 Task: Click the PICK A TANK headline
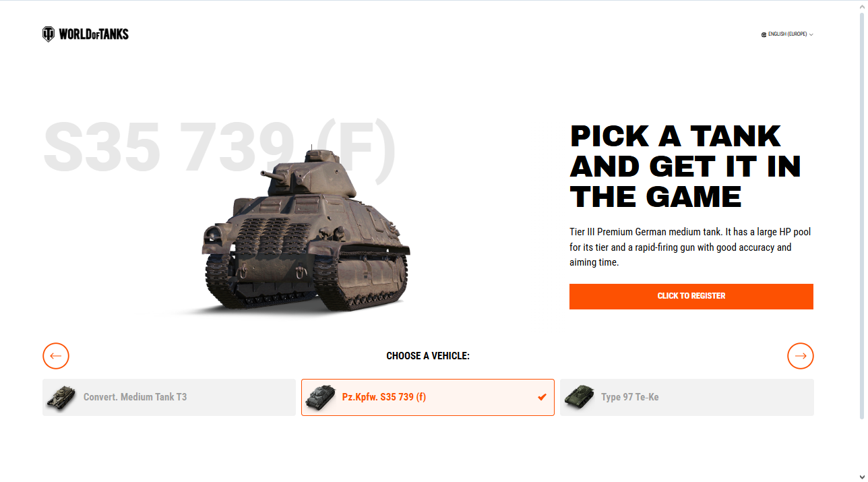[685, 166]
